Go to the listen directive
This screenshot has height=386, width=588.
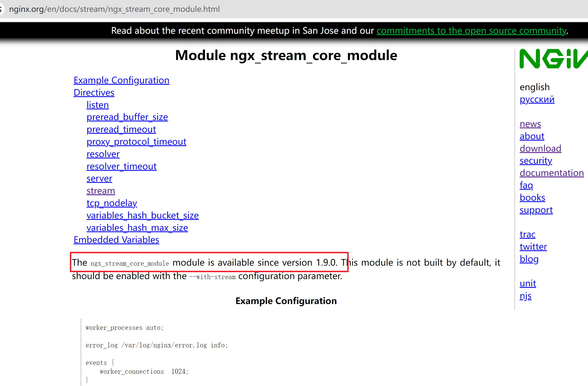click(x=97, y=105)
